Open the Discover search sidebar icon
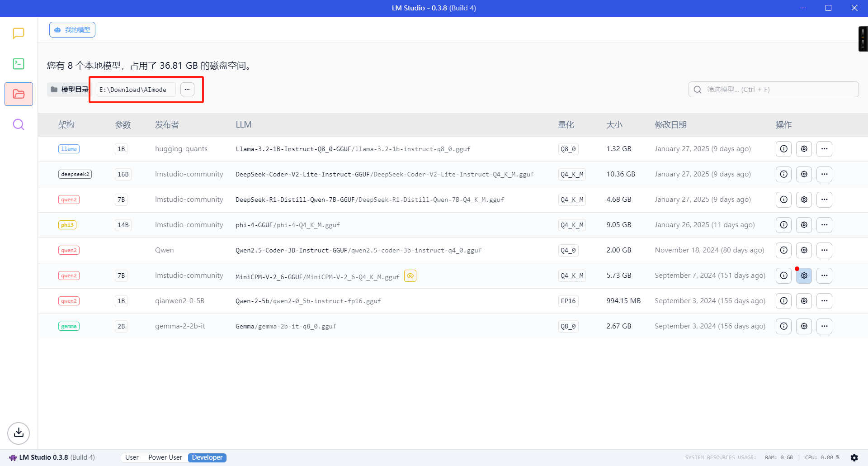Screen dimensions: 868x466 19,124
